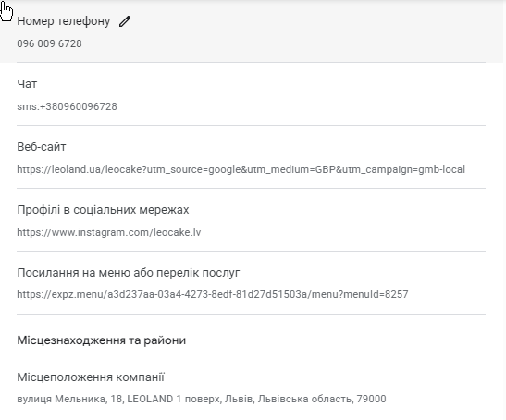Click the address вулиця Мельника, 18 text

(202, 399)
